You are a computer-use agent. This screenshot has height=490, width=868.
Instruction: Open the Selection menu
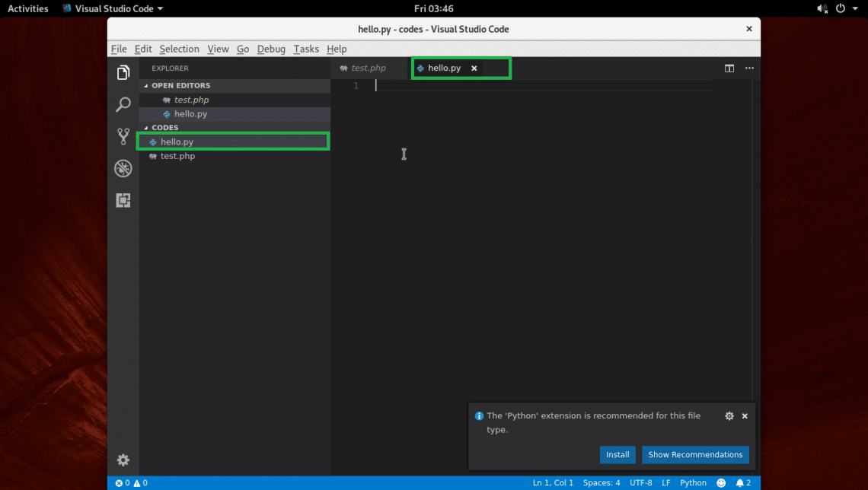(x=179, y=49)
